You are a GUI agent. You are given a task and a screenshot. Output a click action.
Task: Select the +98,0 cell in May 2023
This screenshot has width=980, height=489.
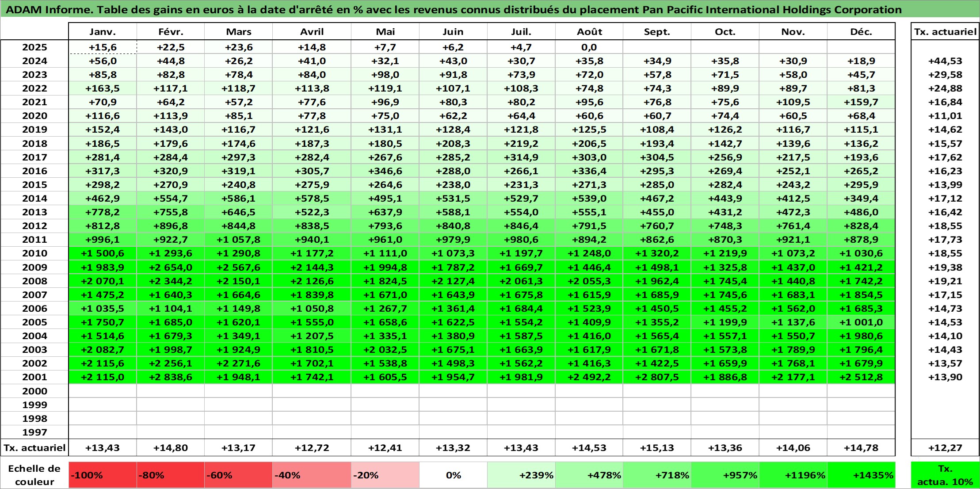(x=385, y=75)
